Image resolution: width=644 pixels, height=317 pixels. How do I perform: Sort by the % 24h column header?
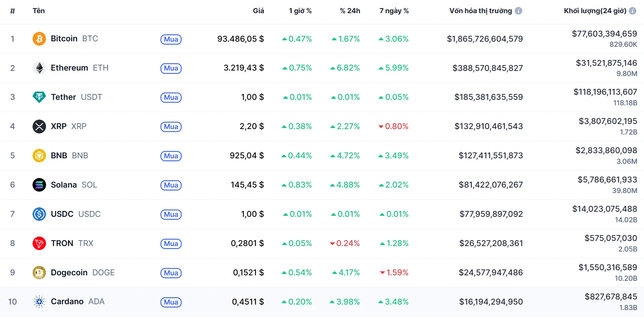click(x=350, y=11)
